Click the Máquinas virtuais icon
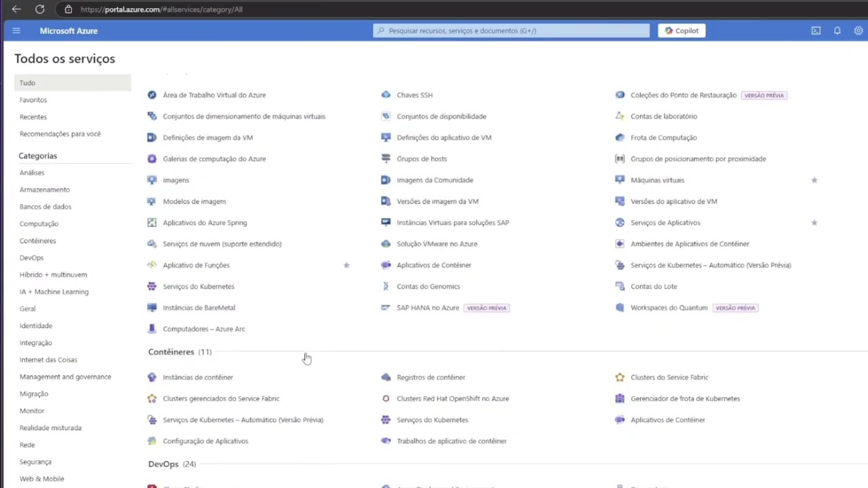Screen dimensions: 868x488 point(620,180)
